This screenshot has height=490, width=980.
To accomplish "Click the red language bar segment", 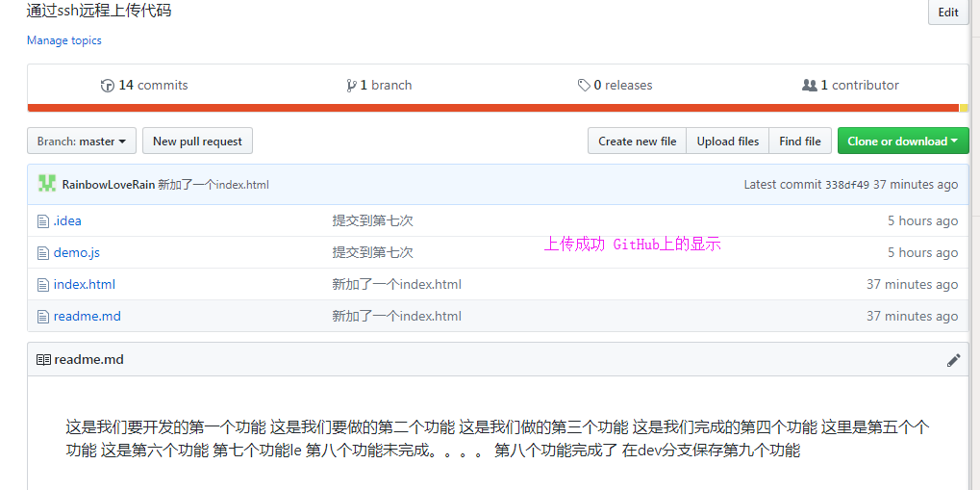I will (493, 108).
